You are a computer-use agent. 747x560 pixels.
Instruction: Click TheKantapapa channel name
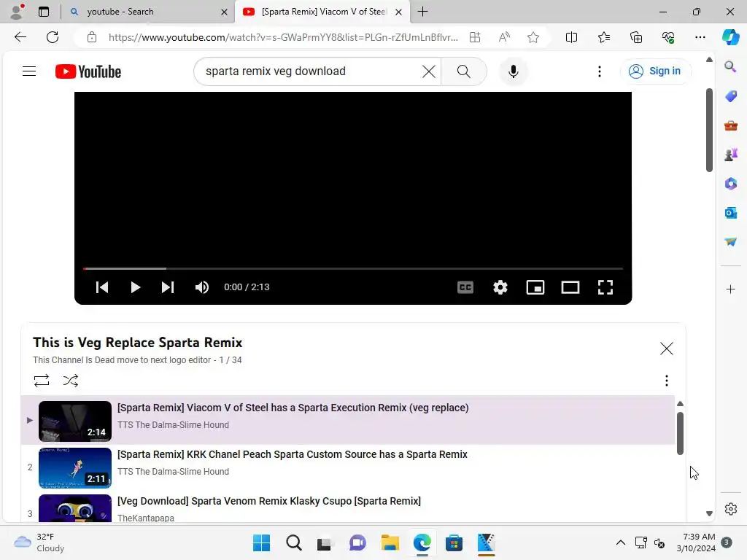[x=146, y=518]
